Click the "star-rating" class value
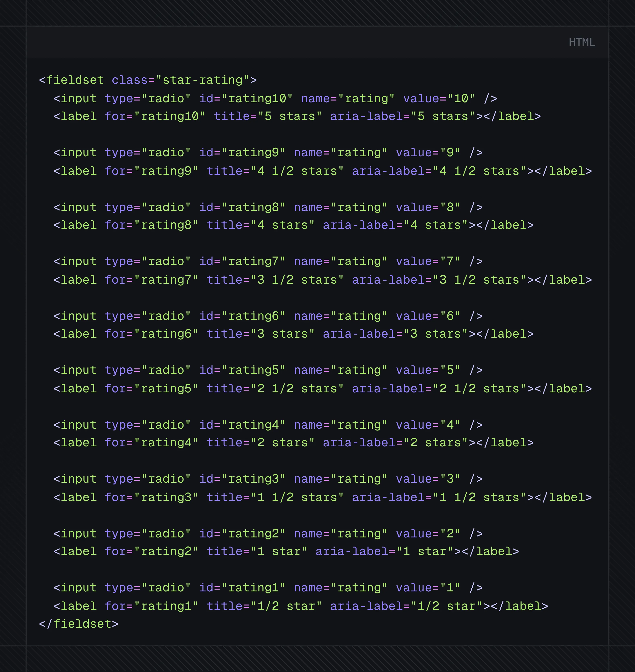Screen dimensions: 635x672 point(202,80)
